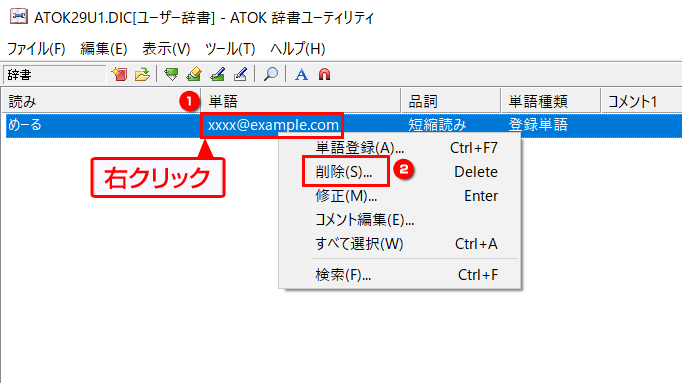Click the delete word eraser icon
The width and height of the screenshot is (682, 383).
(x=194, y=74)
